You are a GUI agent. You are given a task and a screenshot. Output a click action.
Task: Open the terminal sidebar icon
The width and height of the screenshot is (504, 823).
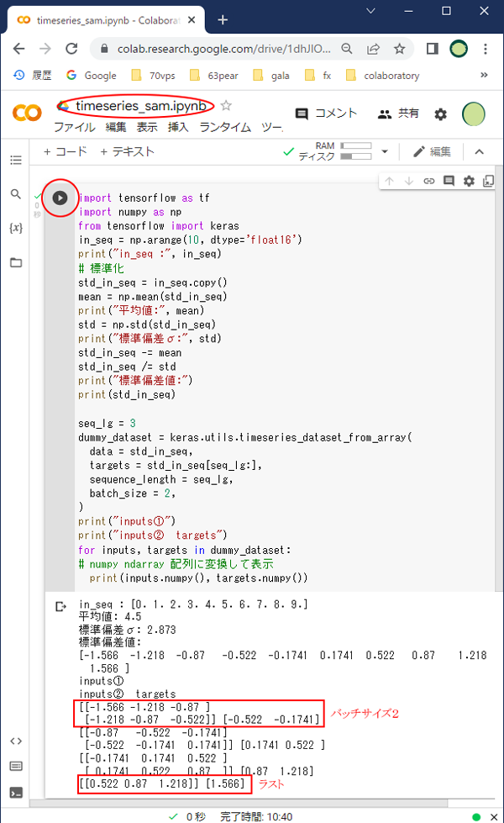[x=16, y=793]
